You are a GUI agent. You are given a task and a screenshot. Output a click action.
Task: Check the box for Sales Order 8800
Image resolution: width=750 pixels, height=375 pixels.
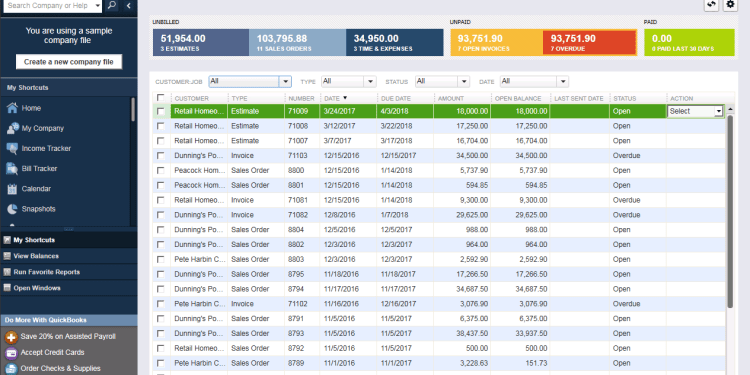click(x=161, y=171)
